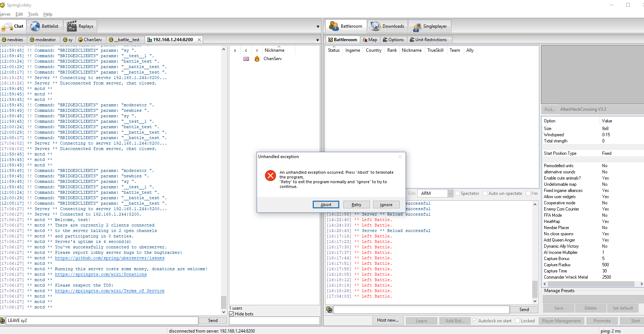Toggle the Hide bots checkbox

click(x=232, y=314)
